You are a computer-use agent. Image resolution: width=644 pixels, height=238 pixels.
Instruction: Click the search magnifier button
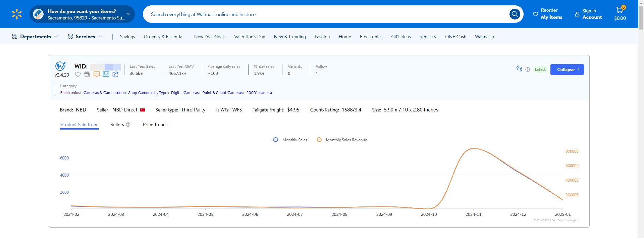pyautogui.click(x=515, y=14)
